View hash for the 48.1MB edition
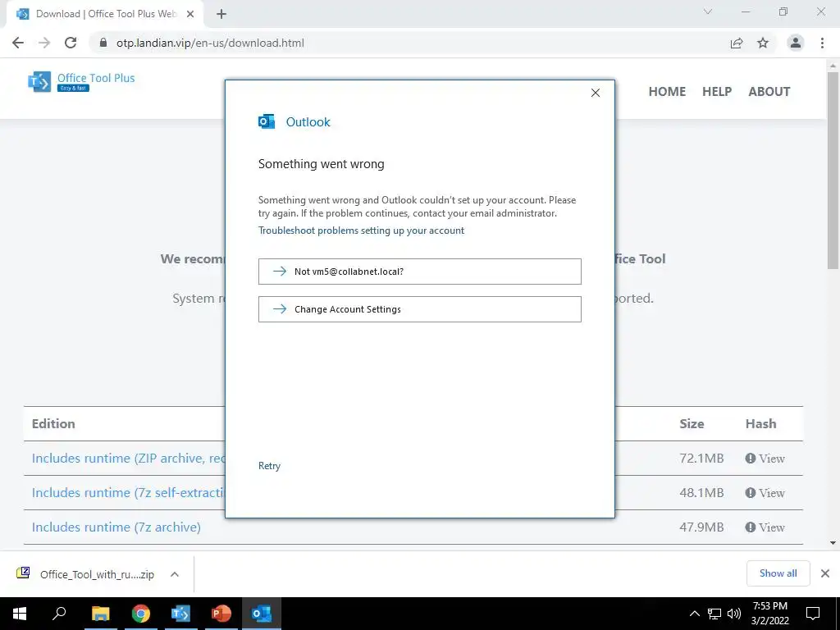The image size is (840, 630). [x=765, y=493]
